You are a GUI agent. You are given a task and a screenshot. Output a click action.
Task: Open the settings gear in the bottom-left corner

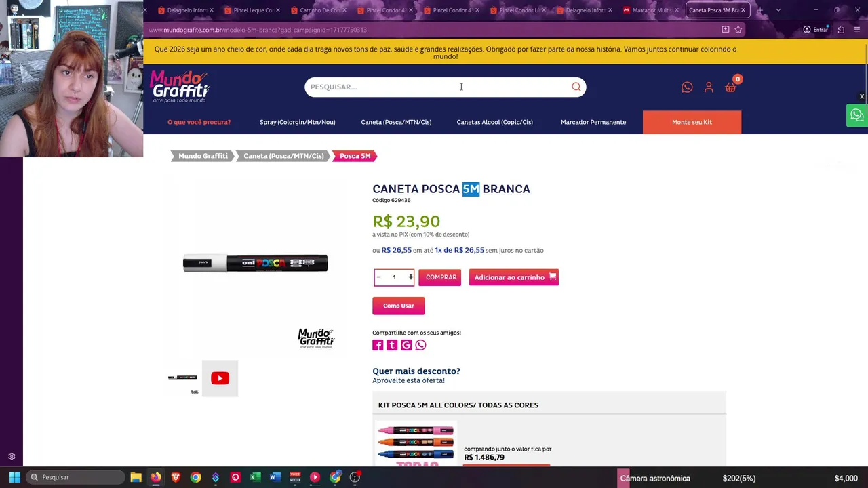[12, 457]
